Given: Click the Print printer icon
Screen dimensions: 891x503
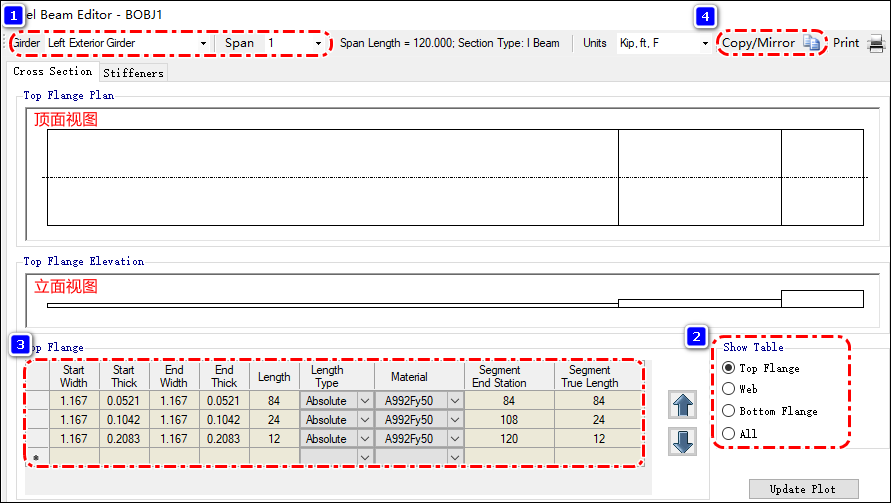Looking at the screenshot, I should pos(876,44).
